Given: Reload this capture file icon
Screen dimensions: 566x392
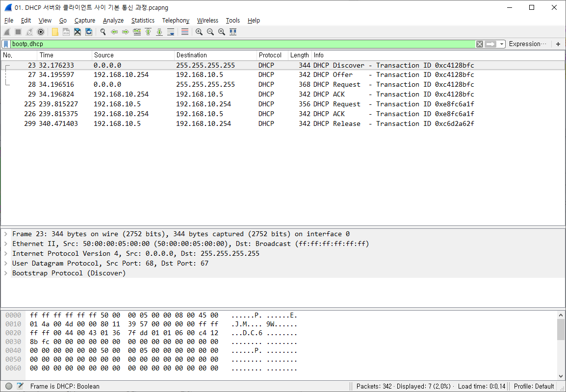Looking at the screenshot, I should click(89, 32).
